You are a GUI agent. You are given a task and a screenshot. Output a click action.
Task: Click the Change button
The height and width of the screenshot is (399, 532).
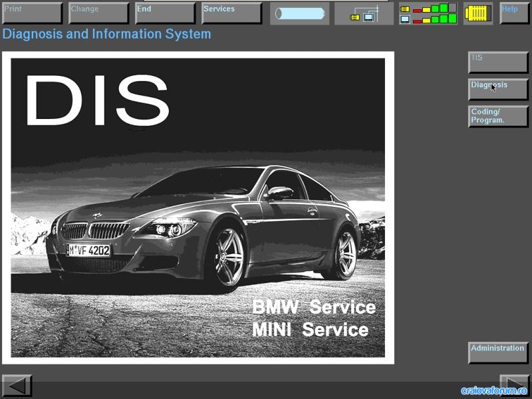[x=98, y=13]
